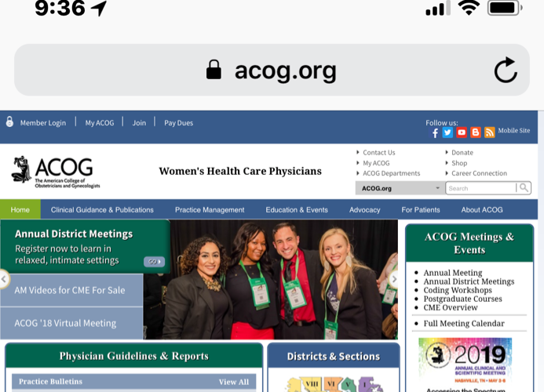This screenshot has width=544, height=392.
Task: Open Annual Meeting link
Action: click(x=453, y=273)
